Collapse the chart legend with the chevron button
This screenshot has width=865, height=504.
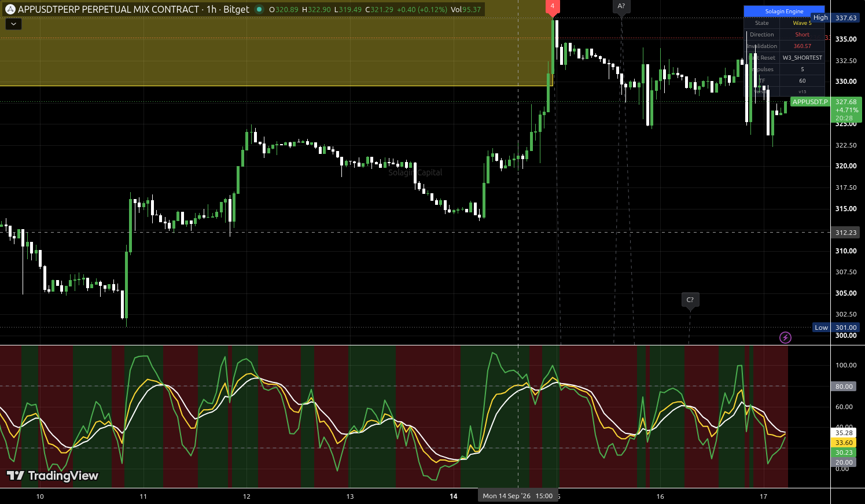click(x=13, y=24)
